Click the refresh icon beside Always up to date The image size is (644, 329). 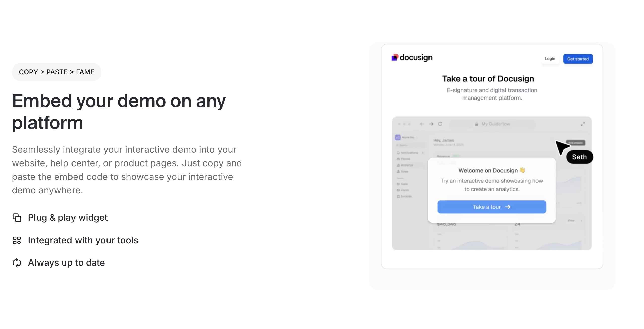(17, 263)
